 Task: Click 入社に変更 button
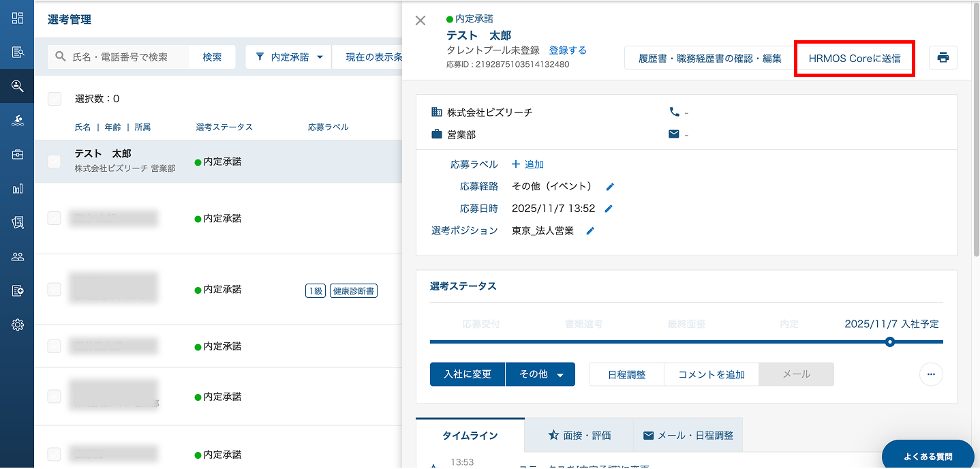(x=468, y=374)
